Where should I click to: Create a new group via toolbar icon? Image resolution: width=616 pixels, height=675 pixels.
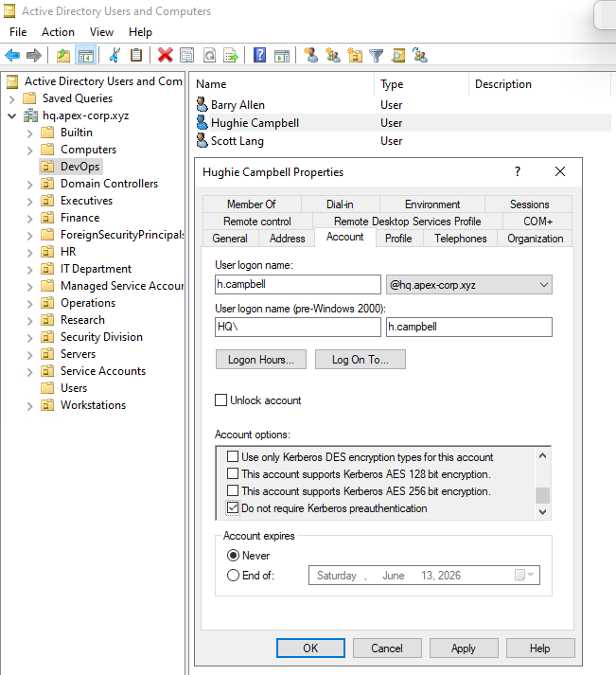click(x=333, y=55)
